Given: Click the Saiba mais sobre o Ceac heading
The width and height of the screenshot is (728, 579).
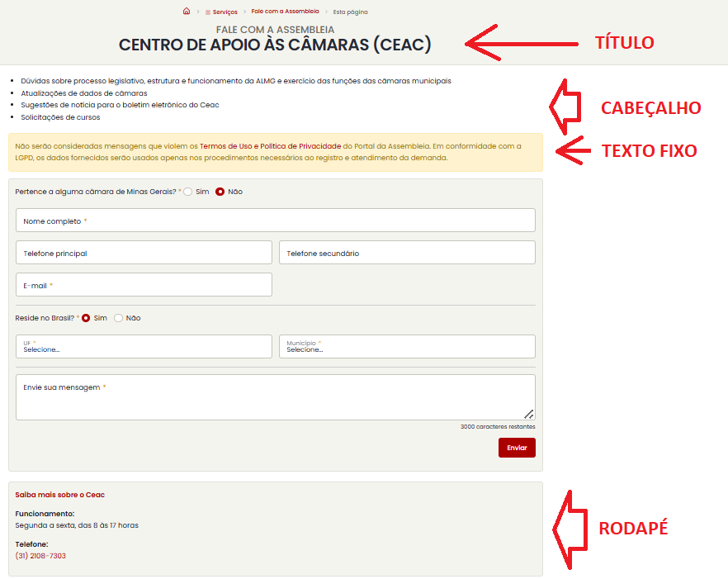Looking at the screenshot, I should (x=59, y=495).
